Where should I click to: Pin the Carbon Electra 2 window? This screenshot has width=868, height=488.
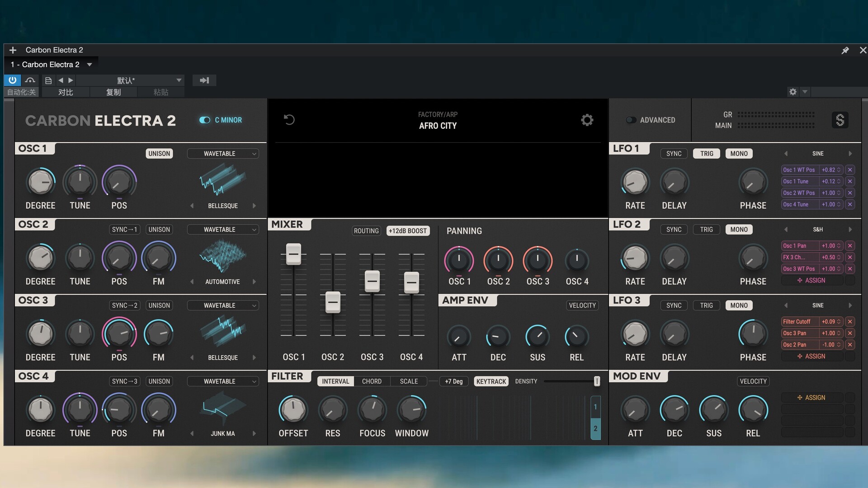[845, 50]
